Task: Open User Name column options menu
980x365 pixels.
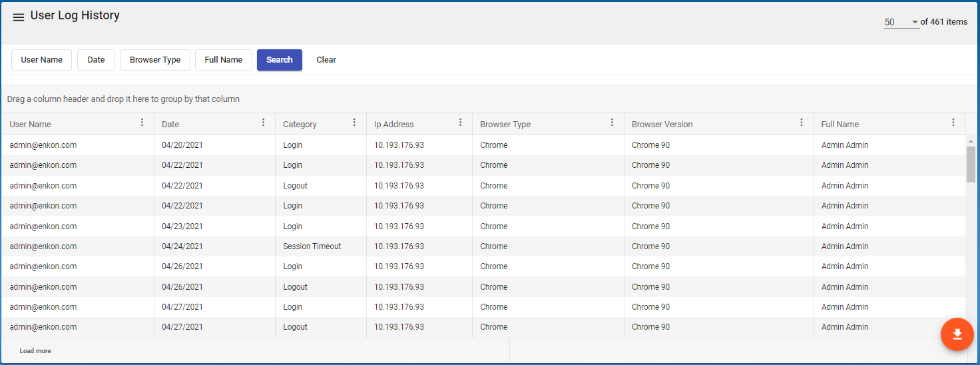Action: coord(142,123)
